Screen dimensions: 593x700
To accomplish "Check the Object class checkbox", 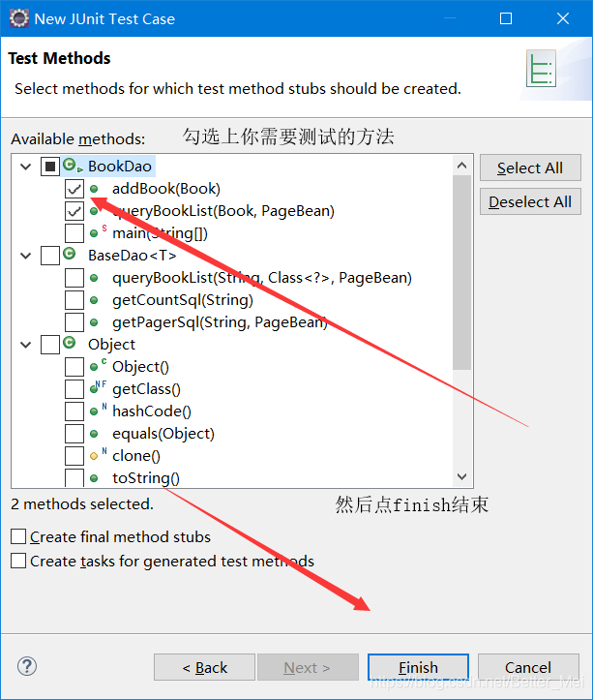I will (x=50, y=345).
